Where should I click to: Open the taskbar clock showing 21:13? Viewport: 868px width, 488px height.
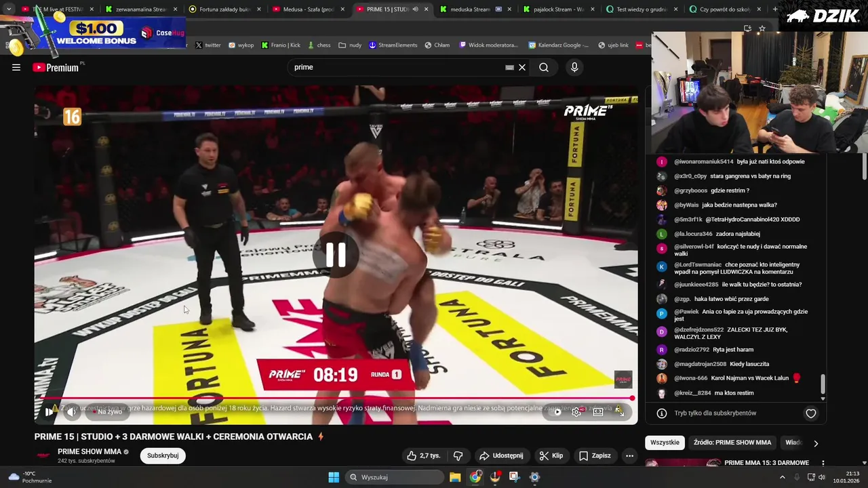[846, 477]
